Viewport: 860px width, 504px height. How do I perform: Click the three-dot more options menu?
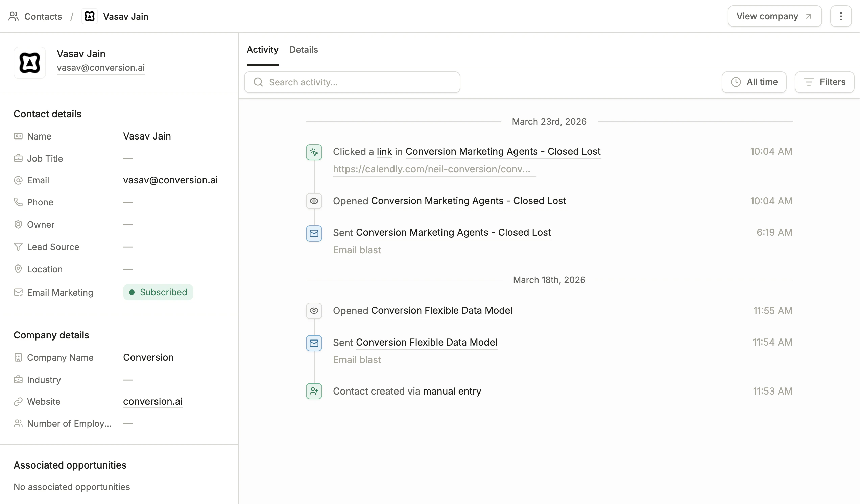pyautogui.click(x=840, y=16)
